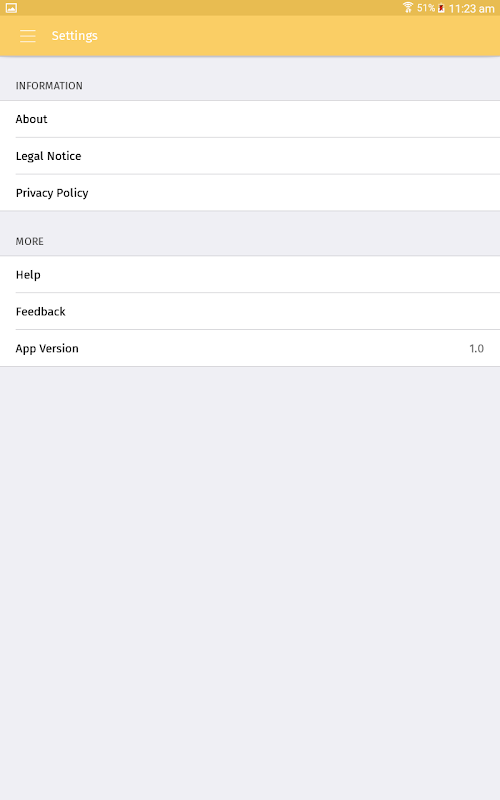Tap the MORE section header
The height and width of the screenshot is (800, 500).
coord(30,241)
